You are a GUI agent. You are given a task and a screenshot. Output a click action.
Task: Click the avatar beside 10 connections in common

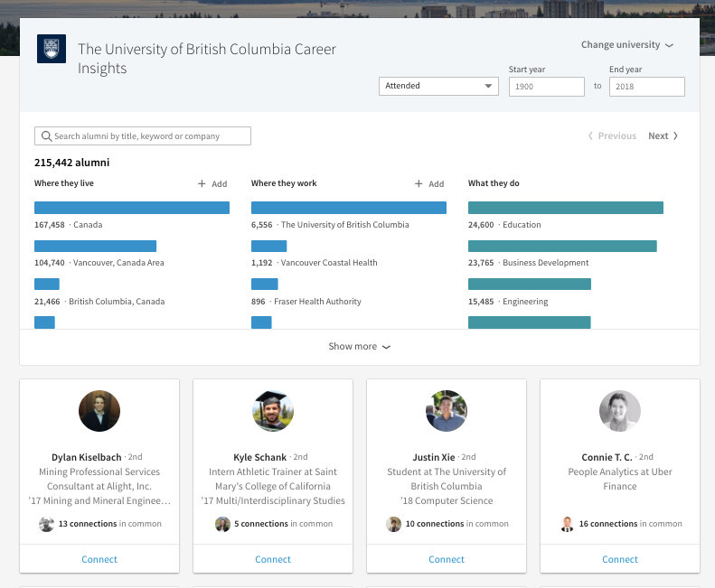click(x=393, y=524)
